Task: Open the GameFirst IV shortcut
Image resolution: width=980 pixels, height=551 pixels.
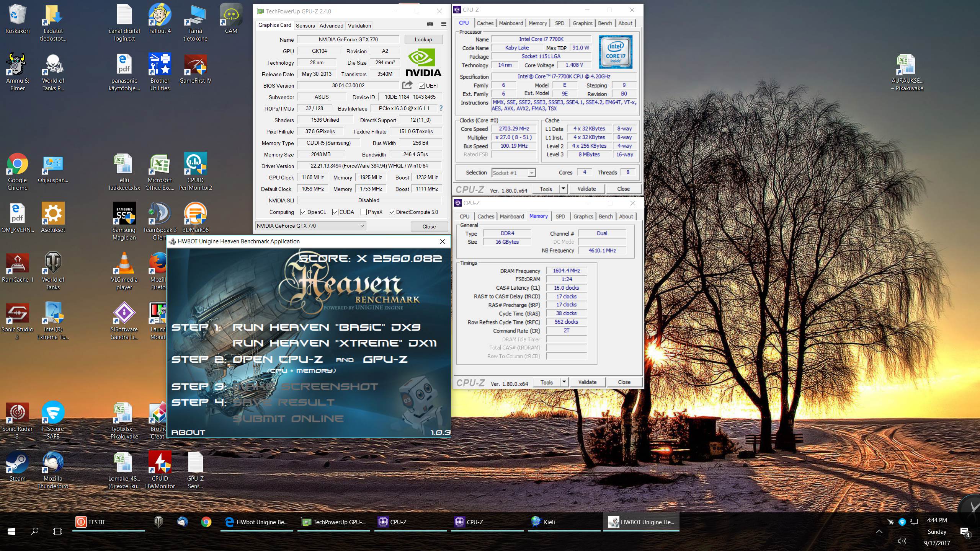Action: click(x=195, y=69)
